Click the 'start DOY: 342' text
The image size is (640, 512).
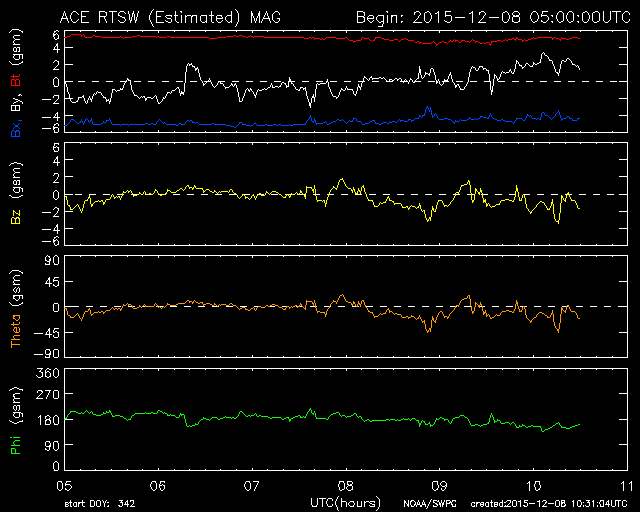100,504
